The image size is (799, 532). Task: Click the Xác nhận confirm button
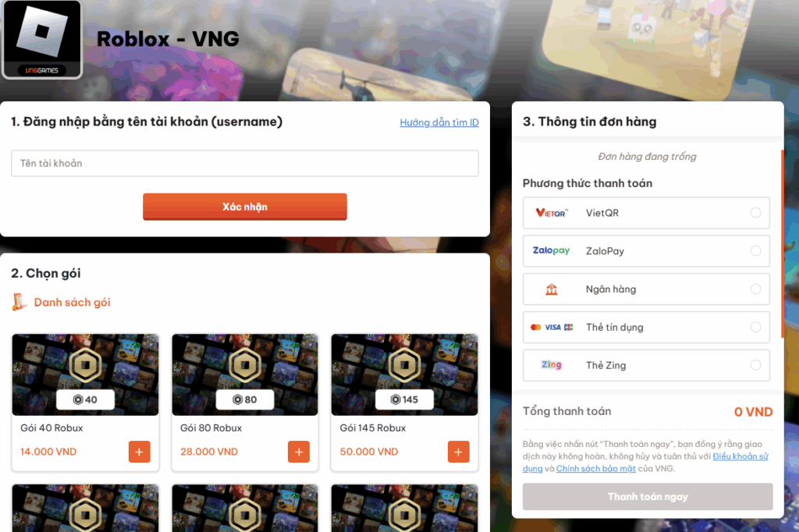click(x=244, y=207)
